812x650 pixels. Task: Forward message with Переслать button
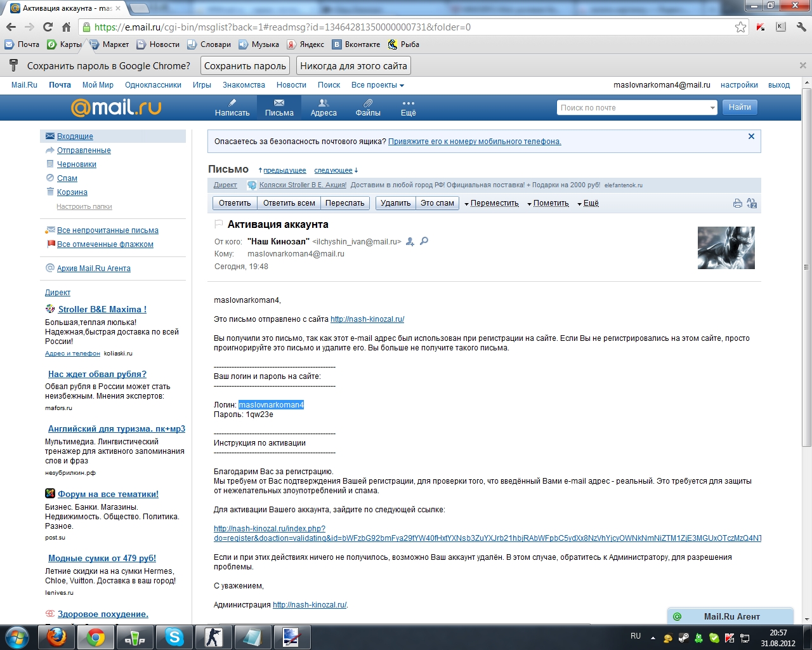344,203
